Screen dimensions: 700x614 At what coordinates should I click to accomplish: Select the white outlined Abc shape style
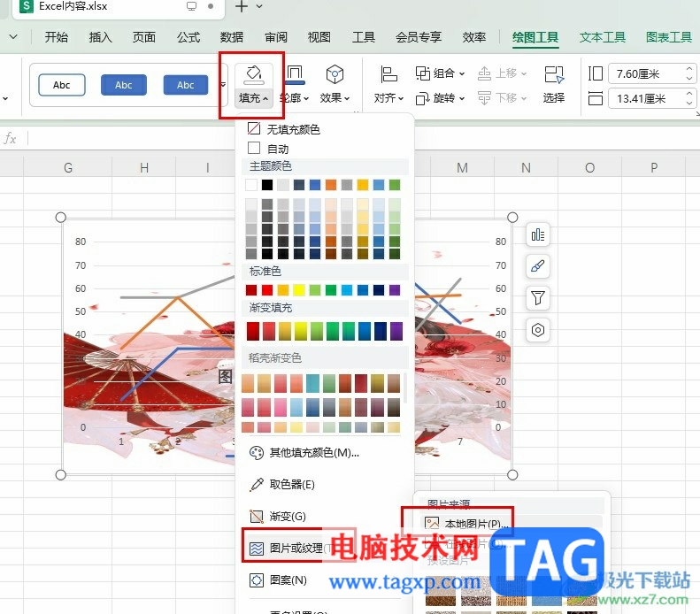point(62,85)
